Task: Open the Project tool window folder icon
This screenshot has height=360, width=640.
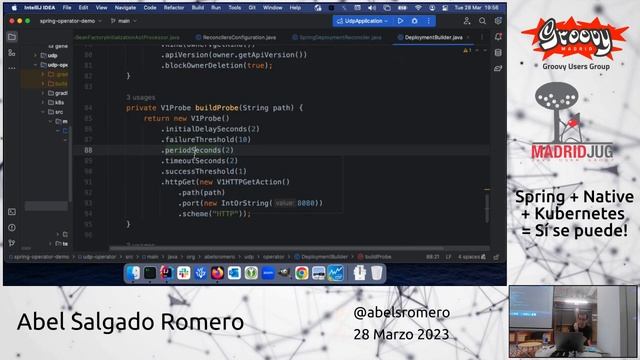Action: 12,37
